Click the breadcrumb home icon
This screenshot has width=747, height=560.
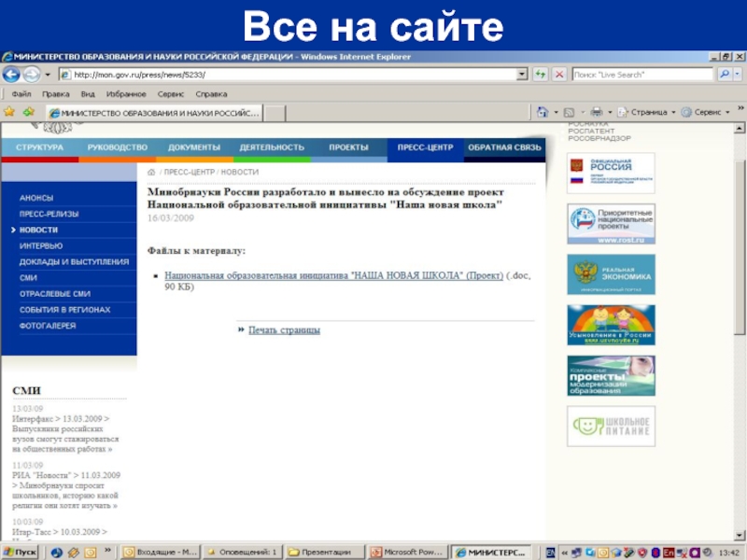[151, 172]
